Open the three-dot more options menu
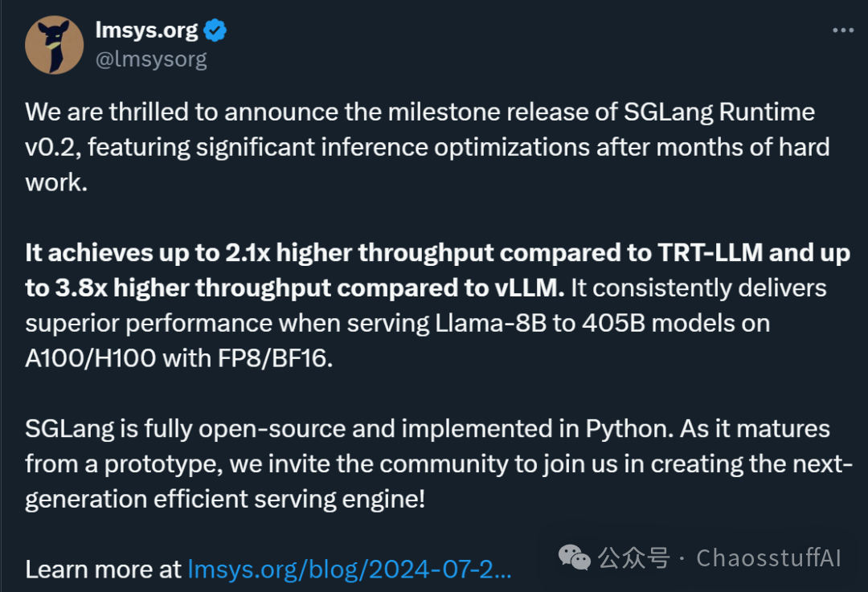Screen dimensions: 868x592 843,30
